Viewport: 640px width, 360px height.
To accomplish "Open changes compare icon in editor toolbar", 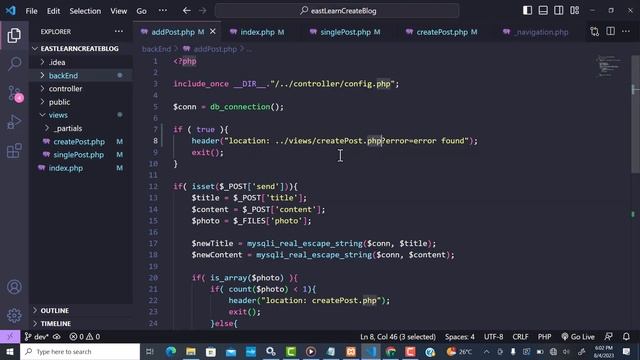I will (594, 31).
